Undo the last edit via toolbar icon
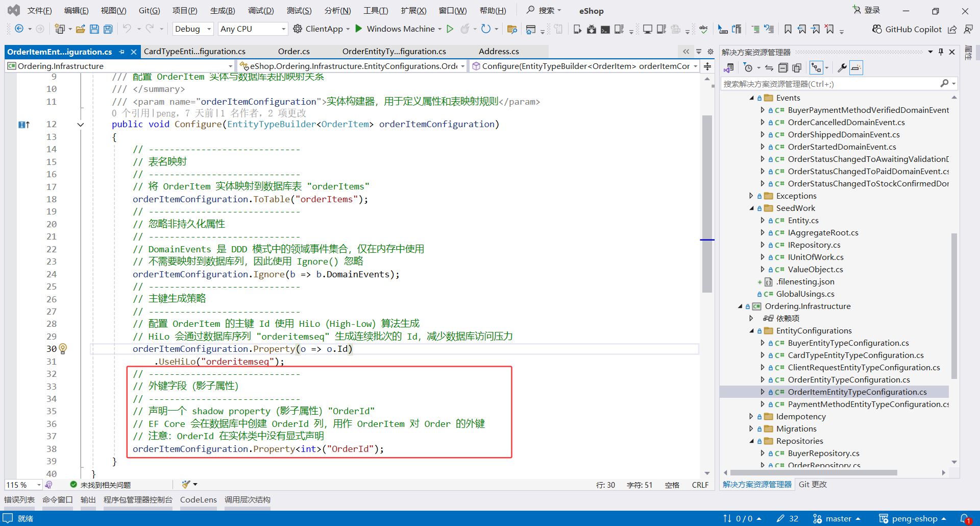 coord(127,29)
